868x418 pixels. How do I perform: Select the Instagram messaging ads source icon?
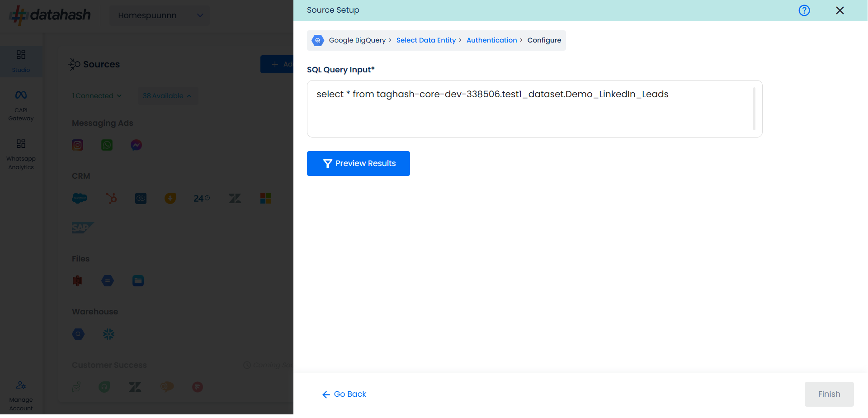tap(78, 145)
